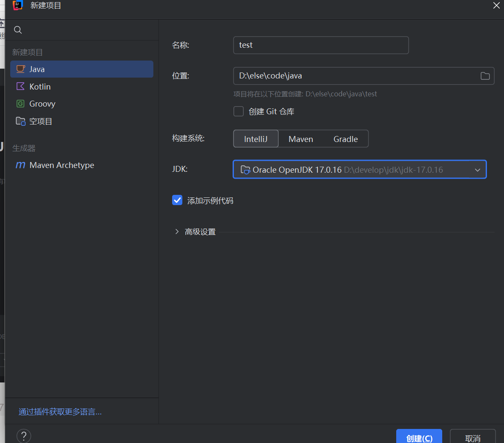This screenshot has height=443, width=504.
Task: Click the empty project folder icon
Action: coord(20,121)
